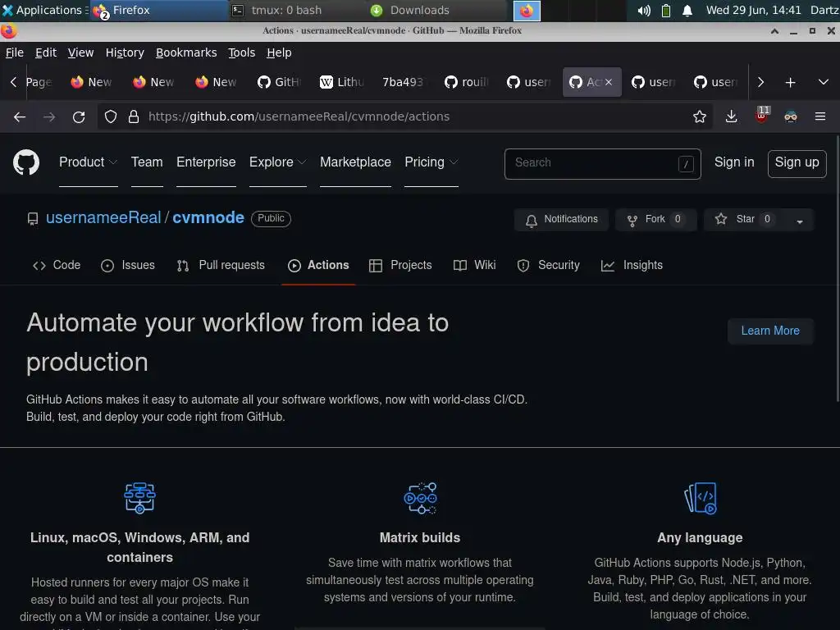This screenshot has width=840, height=630.
Task: Switch to the Wiki tab
Action: point(474,265)
